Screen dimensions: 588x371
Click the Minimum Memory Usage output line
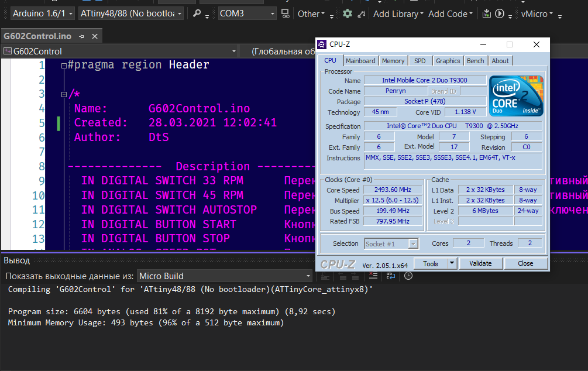click(x=146, y=322)
